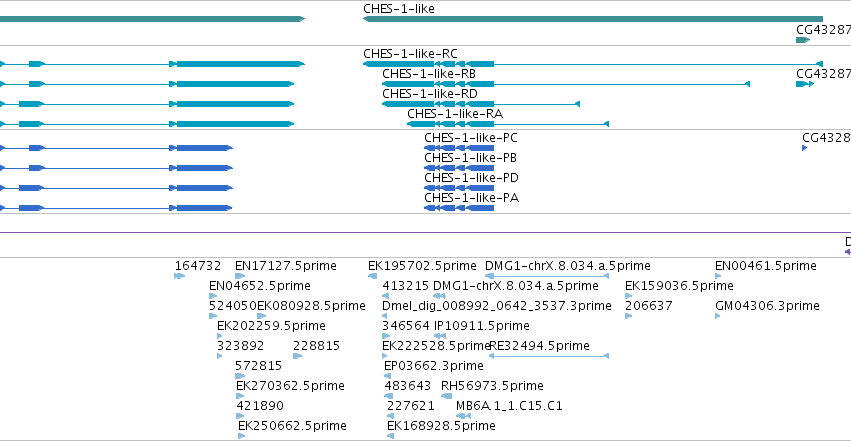Select the arrow glyph under EK080928.5prime
The height and width of the screenshot is (441, 851).
pyautogui.click(x=262, y=316)
